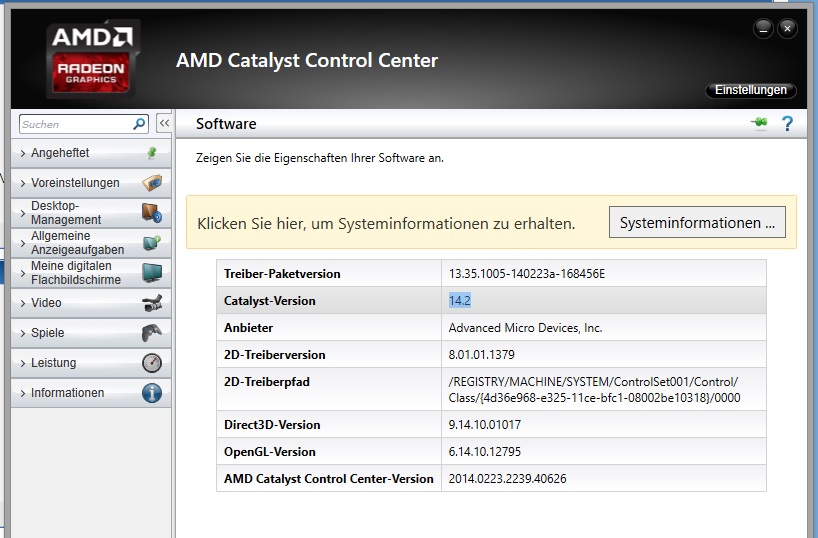Expand the Informationen section chevron
Screen dimensions: 818x538
coord(23,393)
